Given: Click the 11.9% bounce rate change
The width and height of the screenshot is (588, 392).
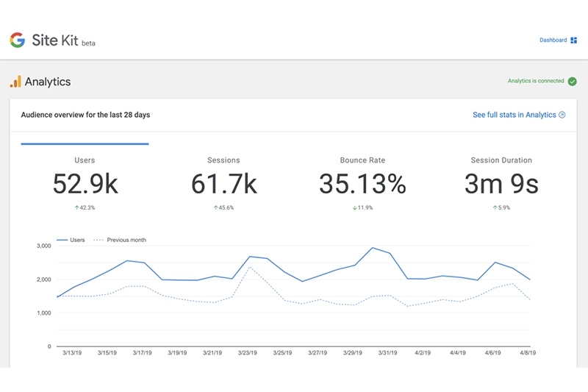Looking at the screenshot, I should (x=362, y=207).
